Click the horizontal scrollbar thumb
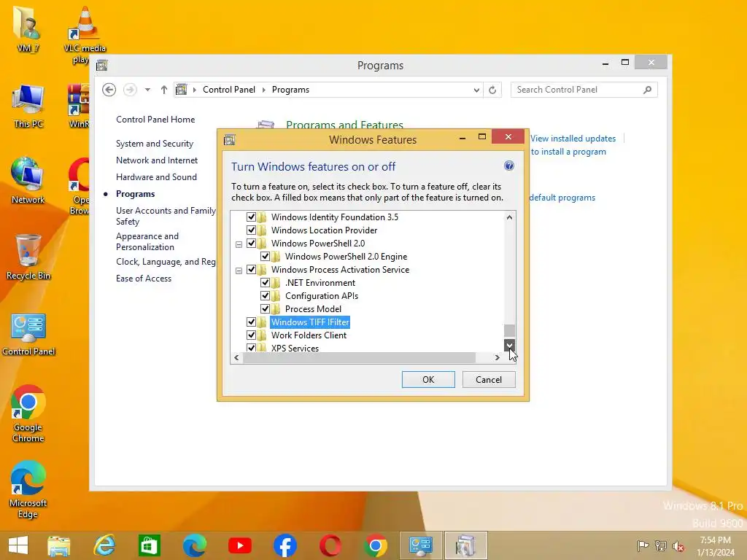The height and width of the screenshot is (560, 747). pyautogui.click(x=359, y=357)
